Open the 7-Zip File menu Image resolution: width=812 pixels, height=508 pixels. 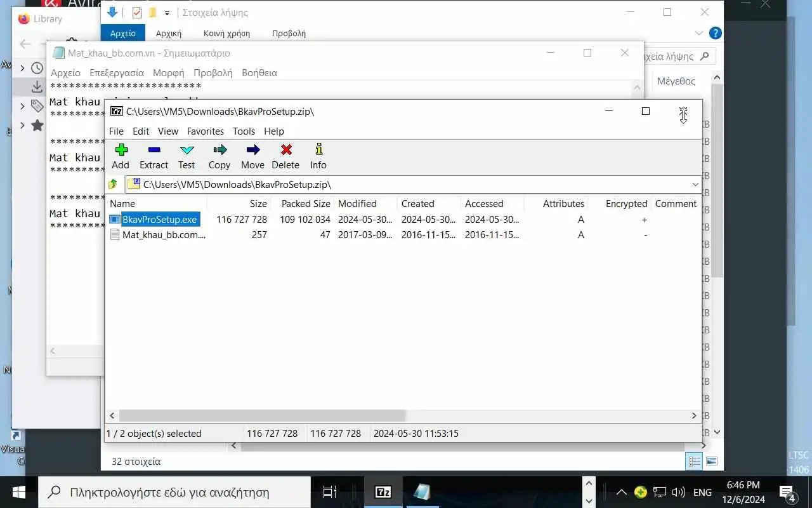116,131
